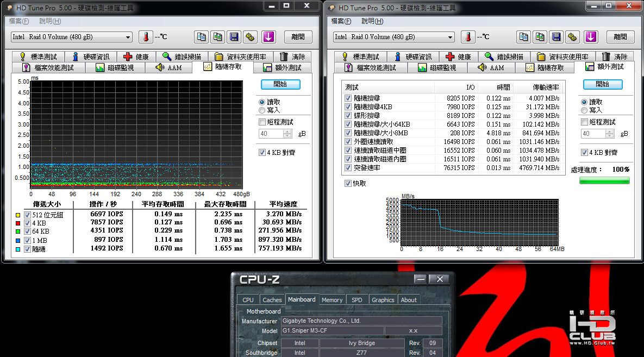Open AAM tab in left window
This screenshot has height=357, width=644.
coord(169,68)
